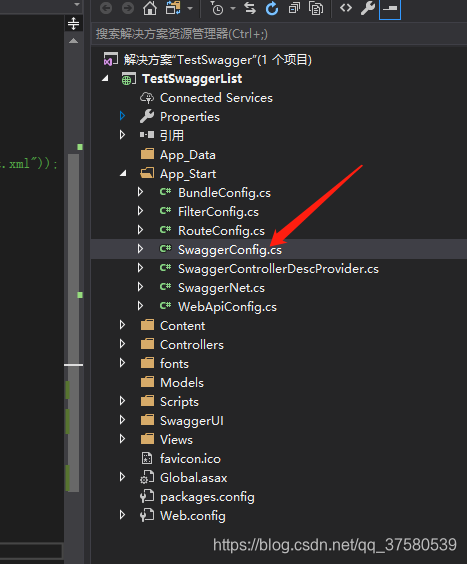
Task: Click the packages.config file icon
Action: (147, 496)
